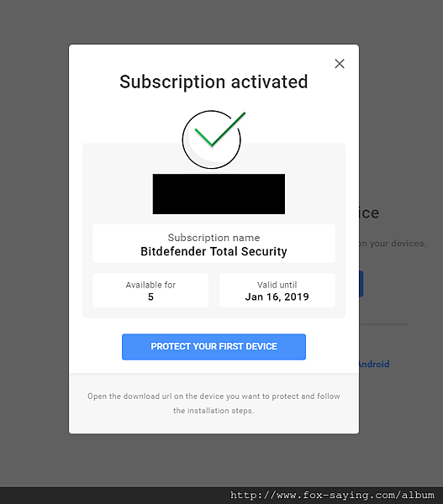The height and width of the screenshot is (504, 443).
Task: Click the download url installation instructions text
Action: click(x=214, y=403)
